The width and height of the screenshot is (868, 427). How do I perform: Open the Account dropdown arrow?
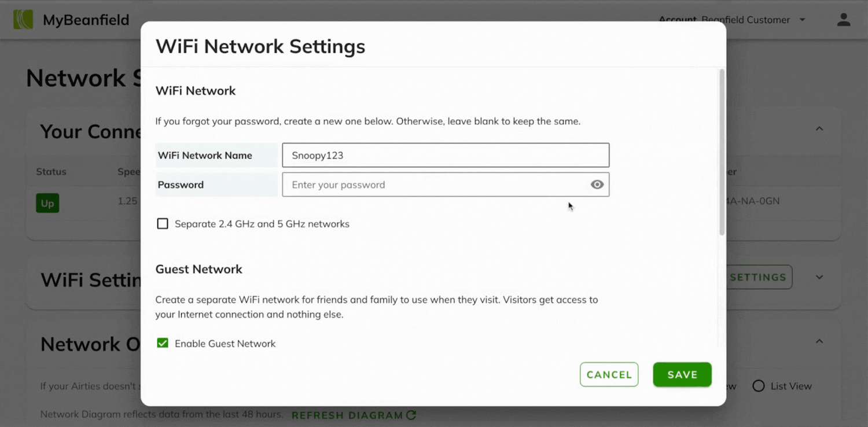tap(802, 20)
